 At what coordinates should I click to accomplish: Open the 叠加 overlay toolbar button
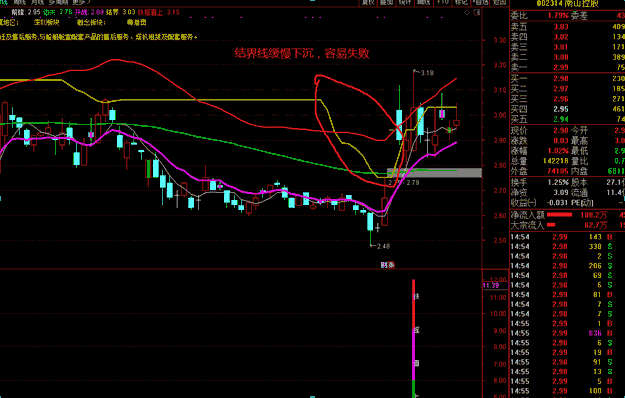click(x=386, y=2)
